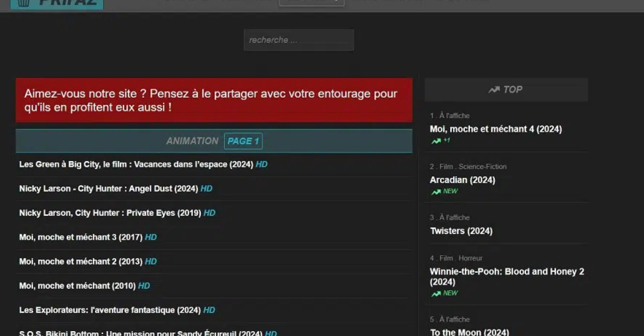
Task: Open Moi, moche et méchant (2010)
Action: tap(77, 286)
